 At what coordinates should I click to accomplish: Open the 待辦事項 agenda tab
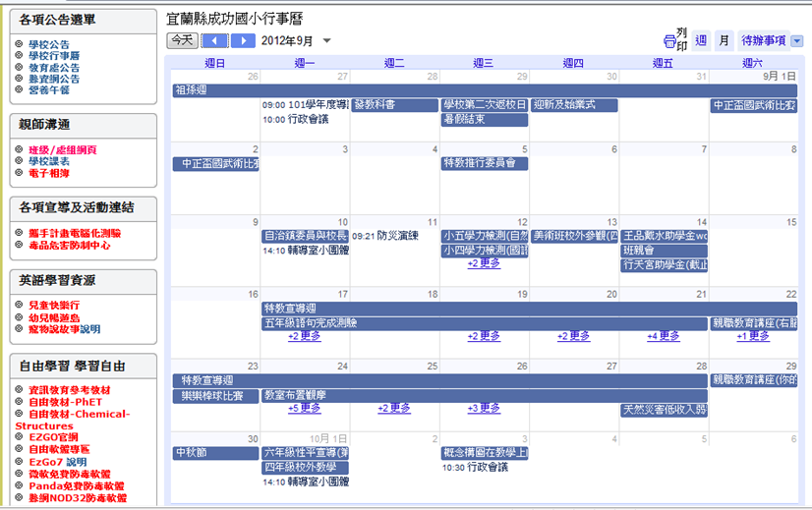763,40
